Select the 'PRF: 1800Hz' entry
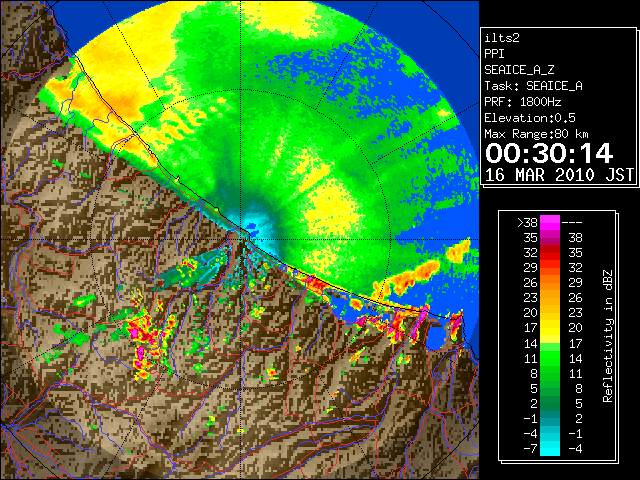This screenshot has width=640, height=480. point(522,102)
